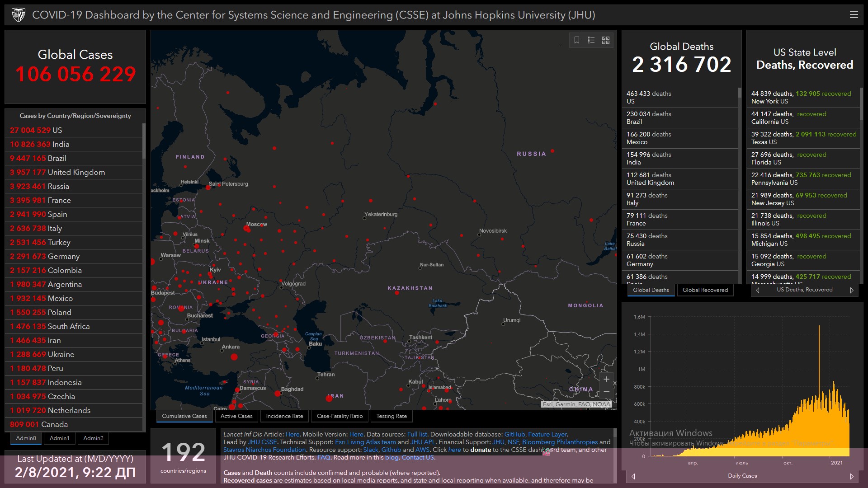Open the hamburger menu at top right
The image size is (868, 488).
coord(854,15)
